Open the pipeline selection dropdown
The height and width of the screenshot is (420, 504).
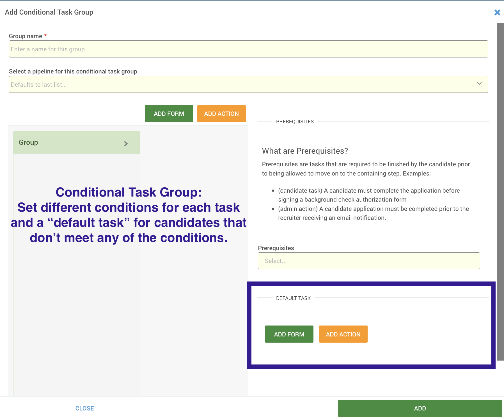tap(248, 84)
